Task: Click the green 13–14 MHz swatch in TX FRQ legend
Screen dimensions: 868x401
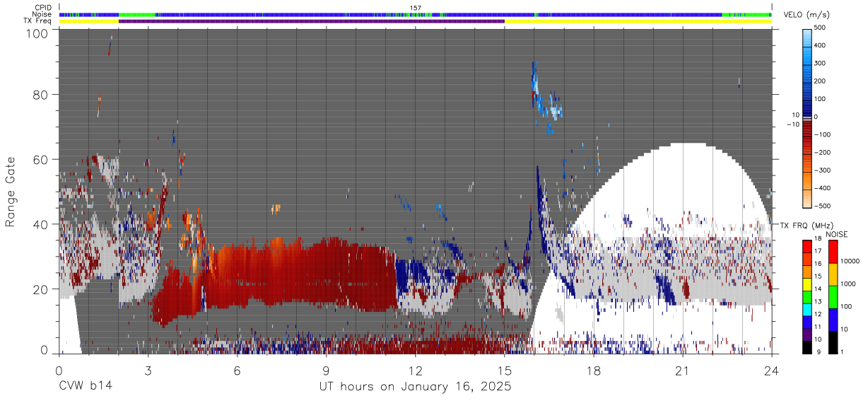Action: point(807,296)
